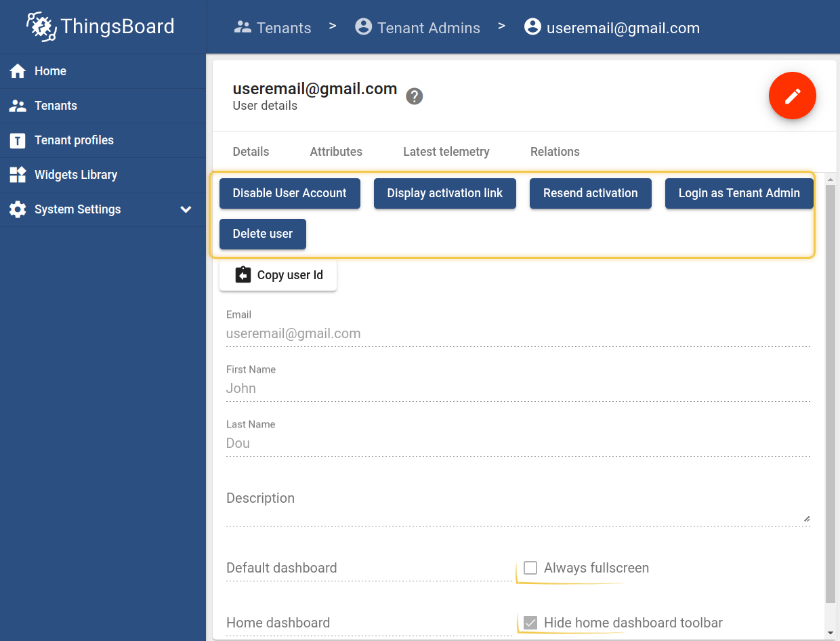
Task: Open the Default dashboard selector
Action: (369, 568)
